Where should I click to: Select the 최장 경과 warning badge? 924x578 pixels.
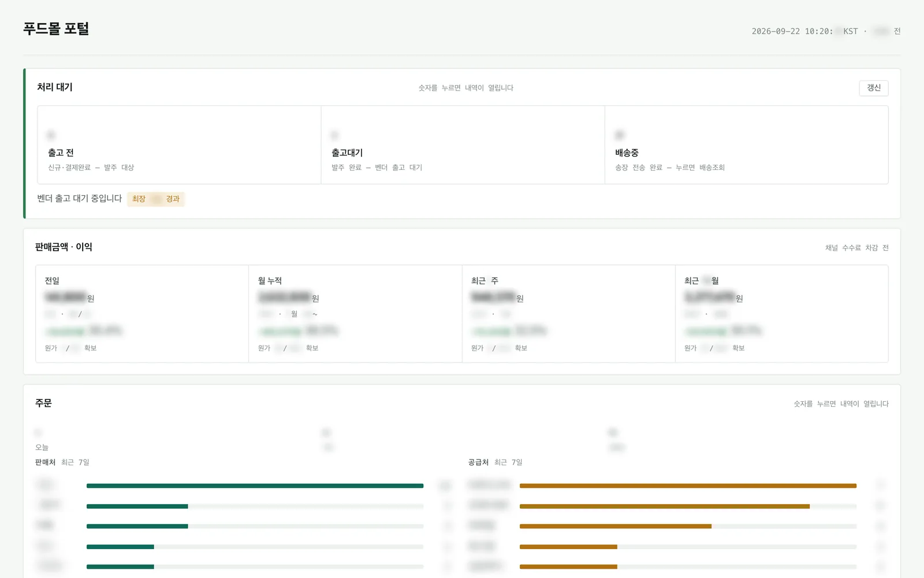coord(156,199)
